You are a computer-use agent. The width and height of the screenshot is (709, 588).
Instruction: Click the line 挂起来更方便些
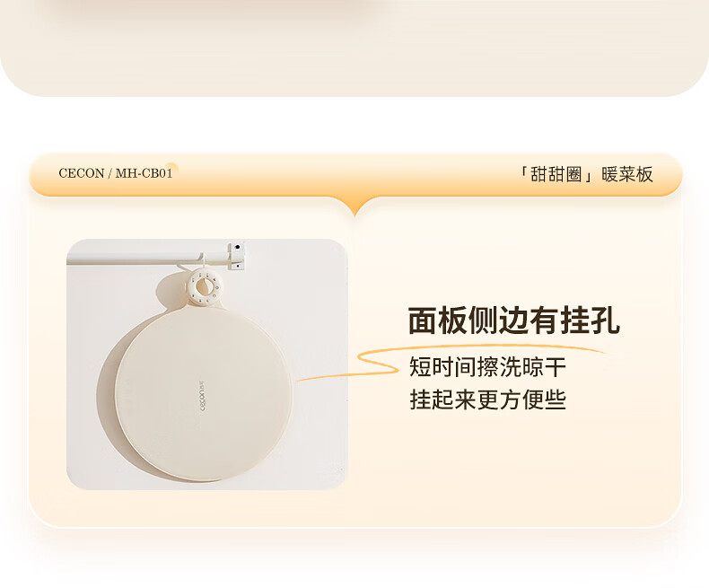487,399
